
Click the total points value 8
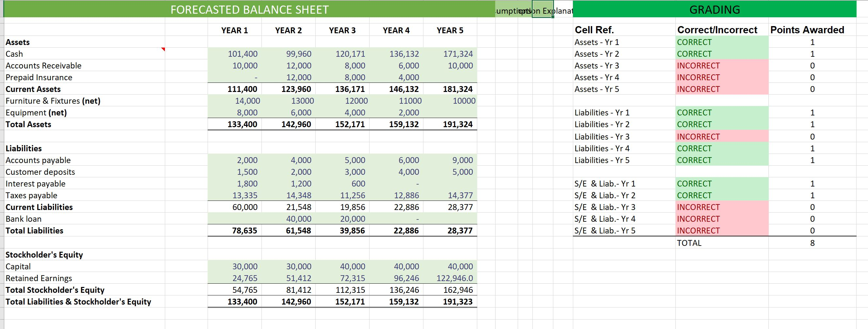coord(813,243)
